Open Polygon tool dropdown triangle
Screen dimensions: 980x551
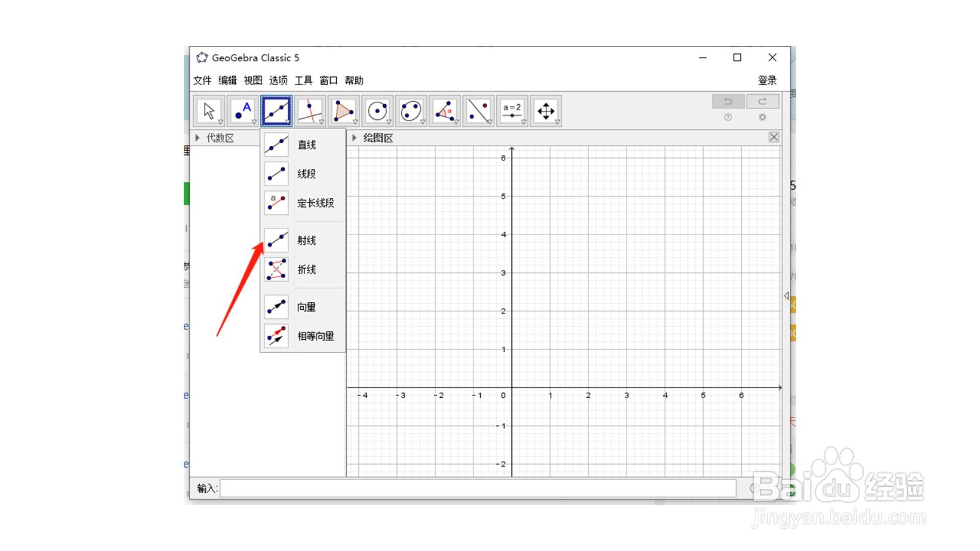355,122
